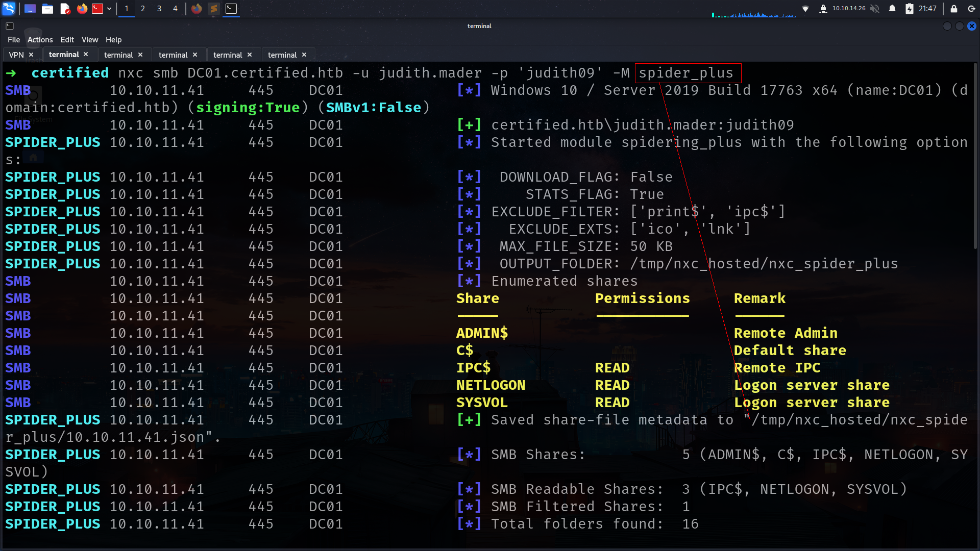Click the certified prompt directory name
Image resolution: width=980 pixels, height=551 pixels.
click(x=70, y=73)
